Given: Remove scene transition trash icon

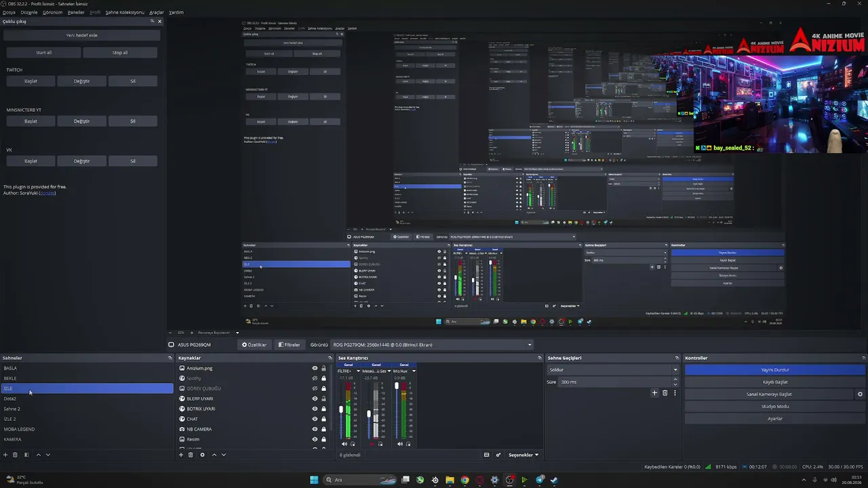Looking at the screenshot, I should [x=665, y=393].
